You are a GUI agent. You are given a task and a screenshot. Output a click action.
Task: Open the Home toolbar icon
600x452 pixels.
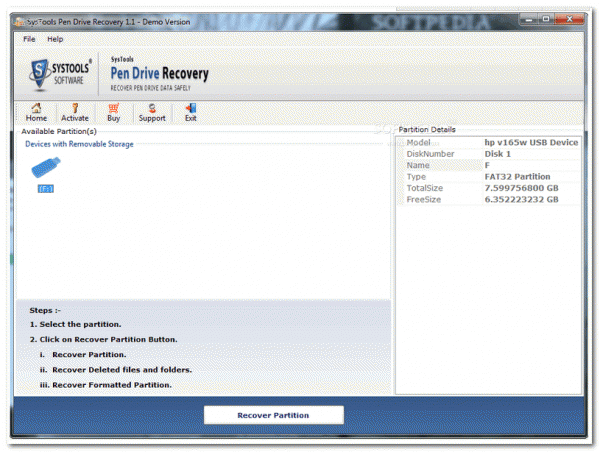pos(36,113)
